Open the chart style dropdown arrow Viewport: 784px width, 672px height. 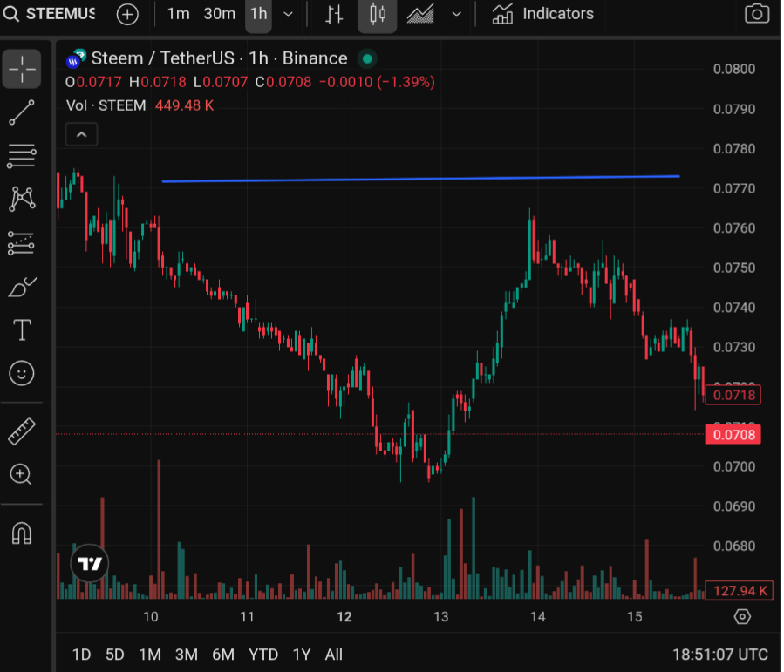pyautogui.click(x=456, y=14)
